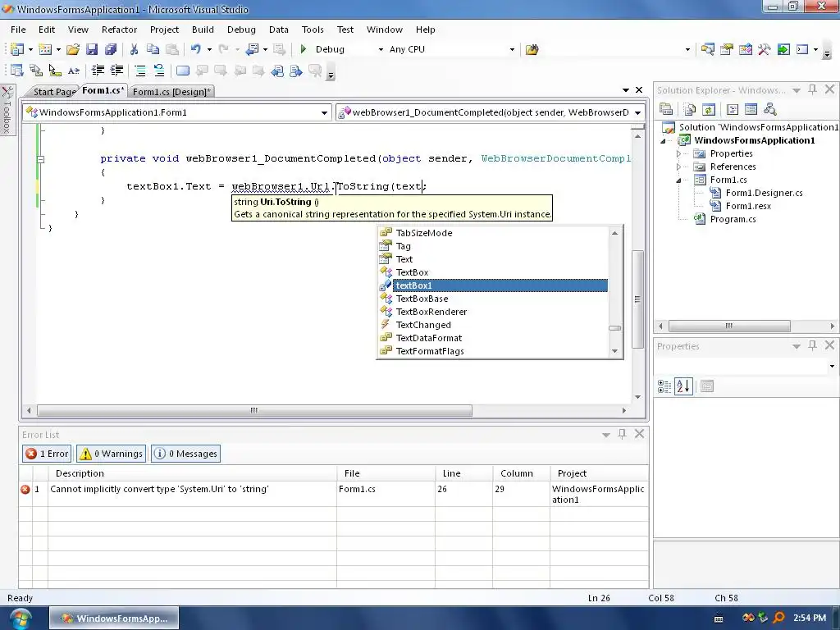Increase line indent icon
This screenshot has width=840, height=630.
[x=116, y=71]
